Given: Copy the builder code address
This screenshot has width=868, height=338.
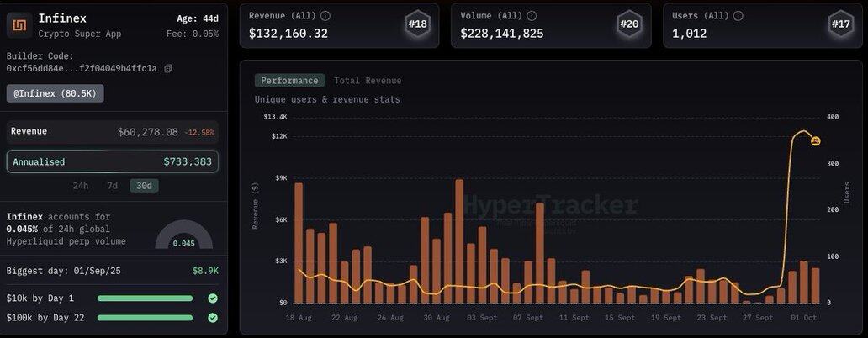Looking at the screenshot, I should pyautogui.click(x=168, y=69).
